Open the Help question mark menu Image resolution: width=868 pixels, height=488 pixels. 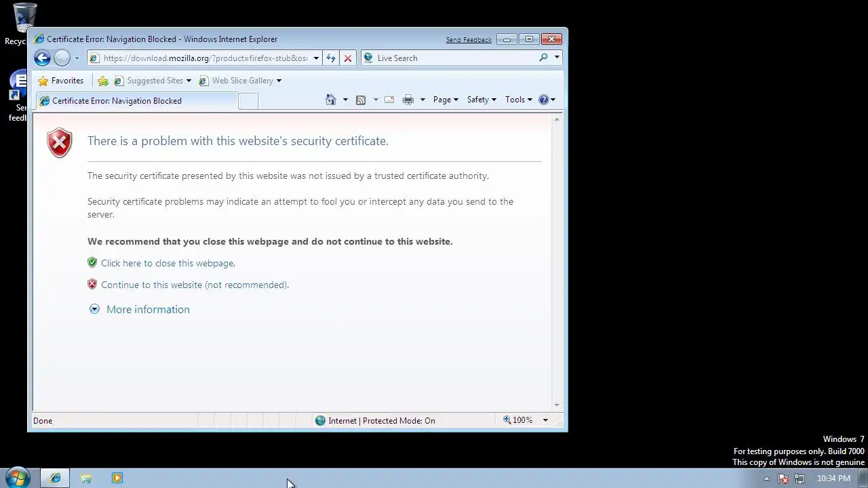pos(547,100)
